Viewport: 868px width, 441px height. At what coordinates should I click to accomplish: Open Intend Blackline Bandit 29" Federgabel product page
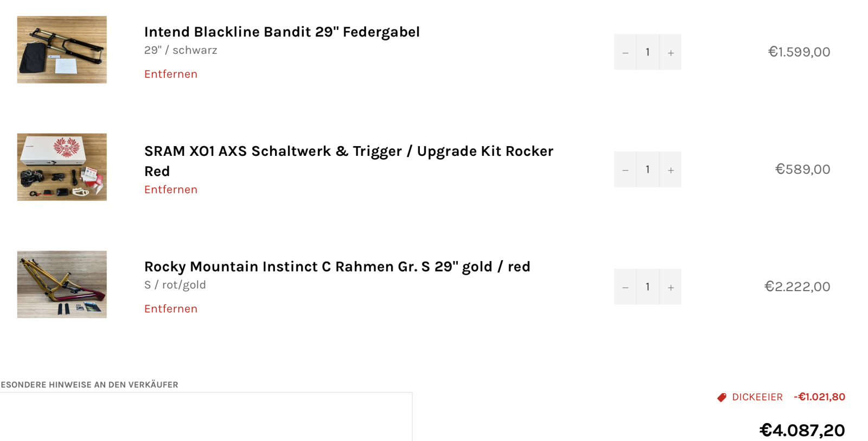pyautogui.click(x=282, y=32)
